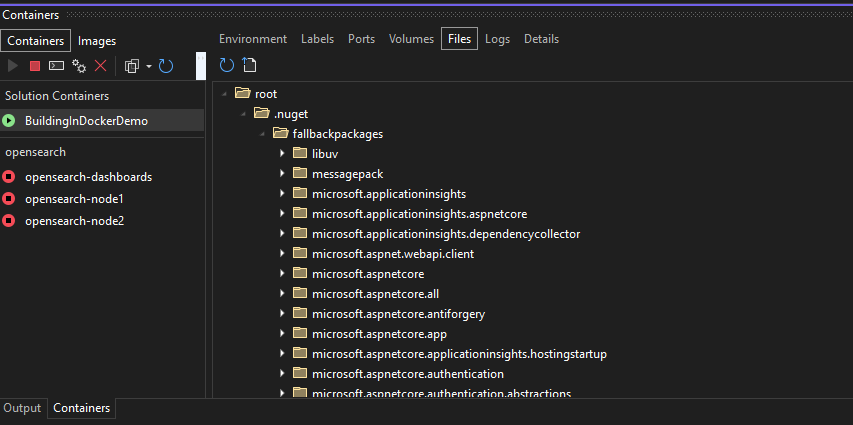Expand the microsoft.applicationinsights folder
The width and height of the screenshot is (853, 425).
[282, 193]
